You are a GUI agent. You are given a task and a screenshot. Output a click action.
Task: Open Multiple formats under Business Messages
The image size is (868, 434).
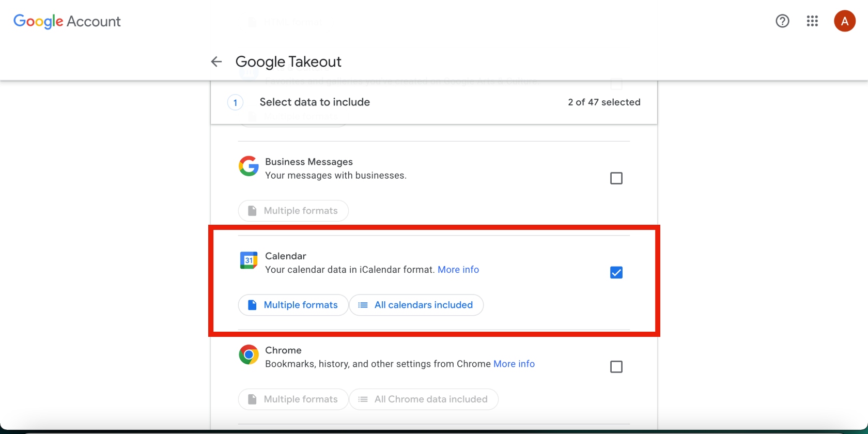(293, 211)
